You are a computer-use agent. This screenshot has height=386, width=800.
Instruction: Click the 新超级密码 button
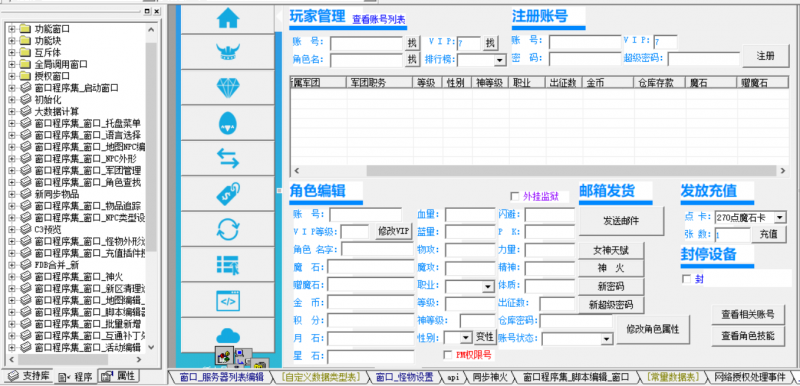(x=611, y=305)
